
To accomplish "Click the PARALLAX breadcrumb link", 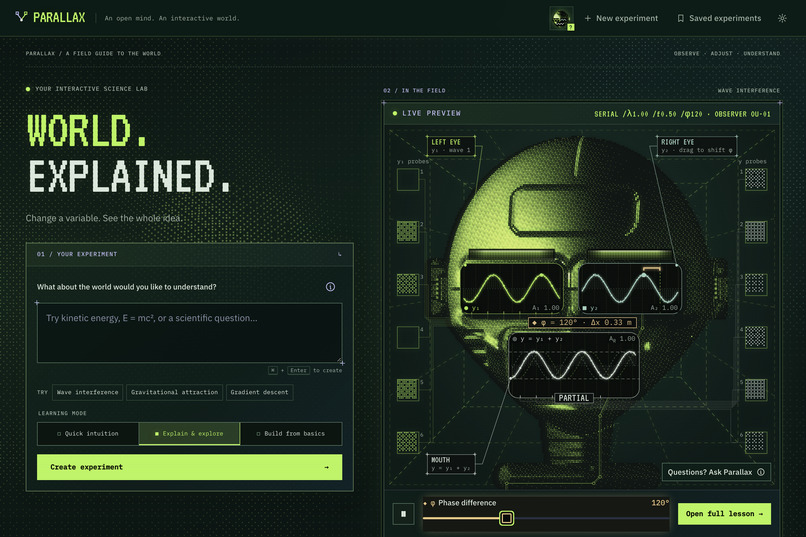I will [x=40, y=53].
